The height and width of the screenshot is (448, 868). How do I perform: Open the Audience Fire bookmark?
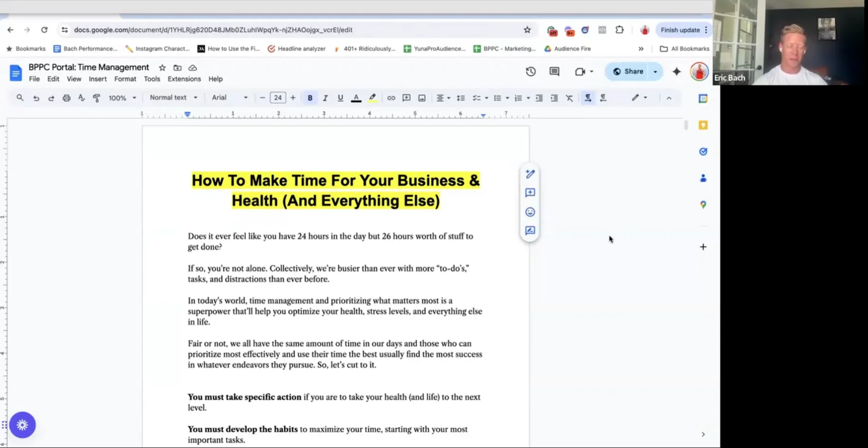[x=568, y=49]
